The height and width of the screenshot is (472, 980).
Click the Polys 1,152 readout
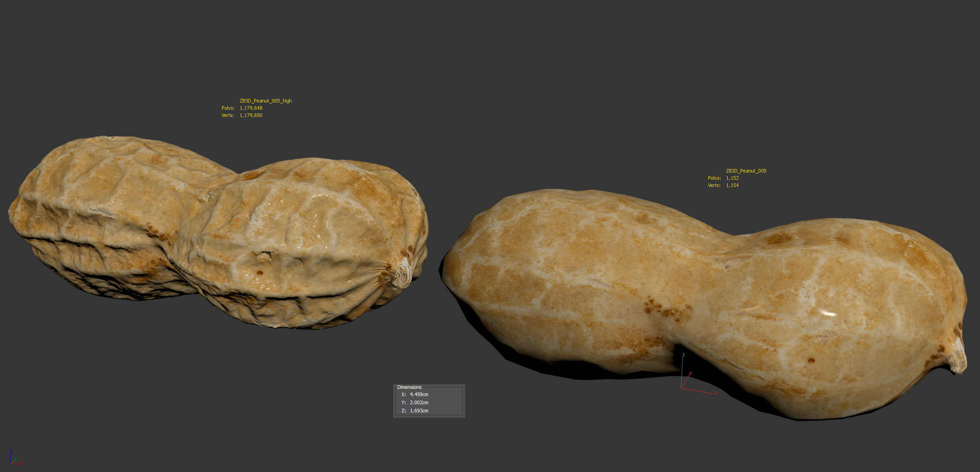tap(732, 178)
